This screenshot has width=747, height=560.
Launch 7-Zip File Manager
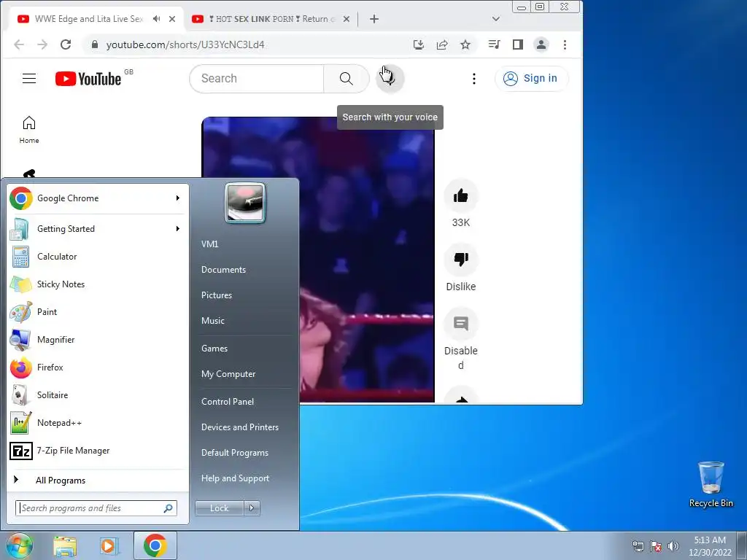coord(98,451)
